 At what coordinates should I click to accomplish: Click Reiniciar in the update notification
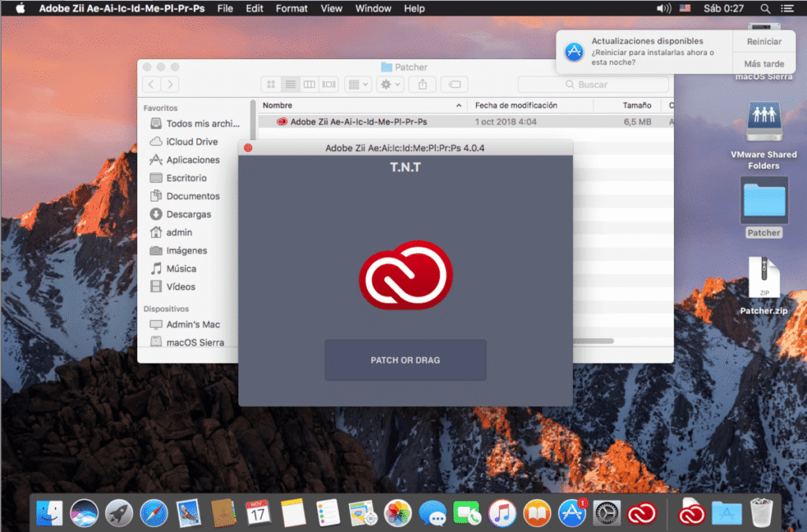coord(764,42)
